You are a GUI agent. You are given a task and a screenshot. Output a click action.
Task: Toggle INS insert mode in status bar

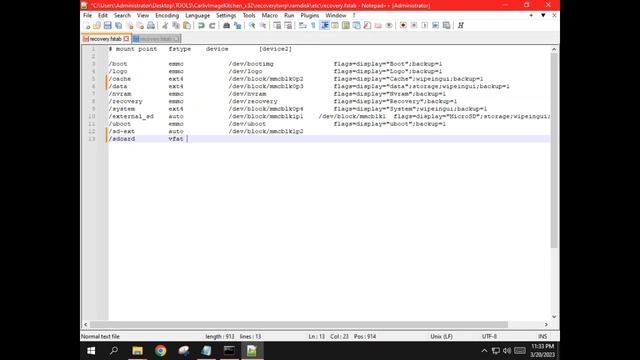pos(542,336)
